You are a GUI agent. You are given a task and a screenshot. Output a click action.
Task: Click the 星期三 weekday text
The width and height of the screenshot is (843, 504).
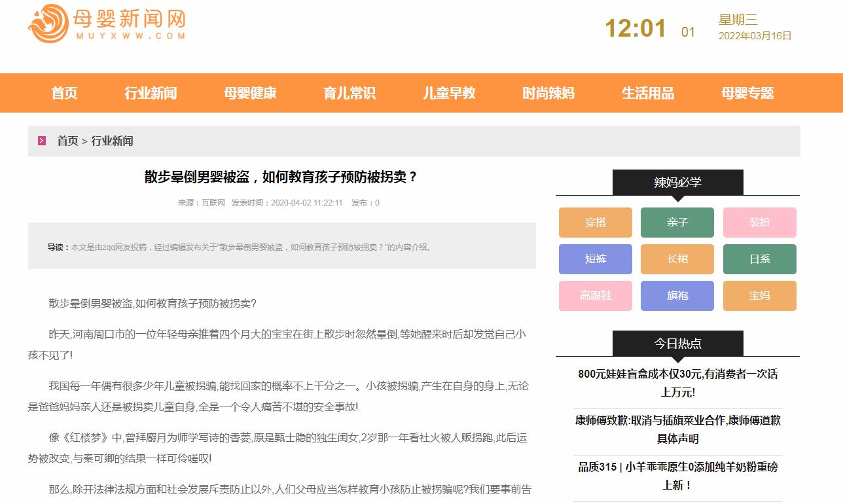(x=738, y=20)
